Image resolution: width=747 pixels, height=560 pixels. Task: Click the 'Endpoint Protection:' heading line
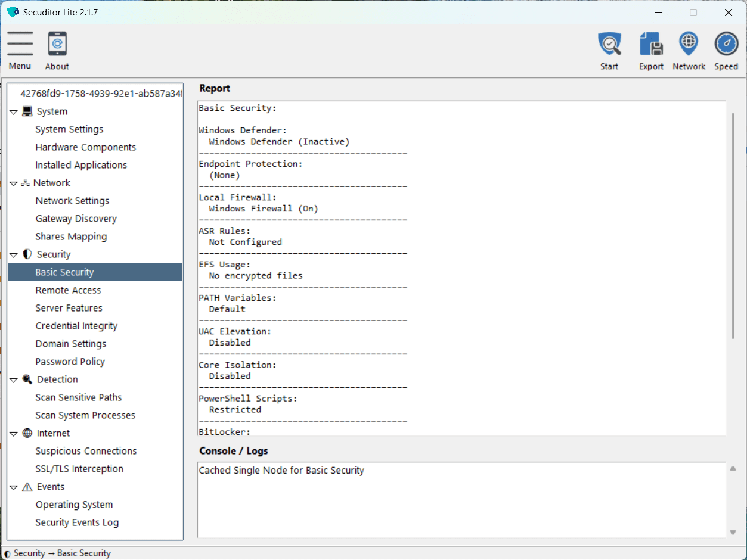pyautogui.click(x=250, y=164)
